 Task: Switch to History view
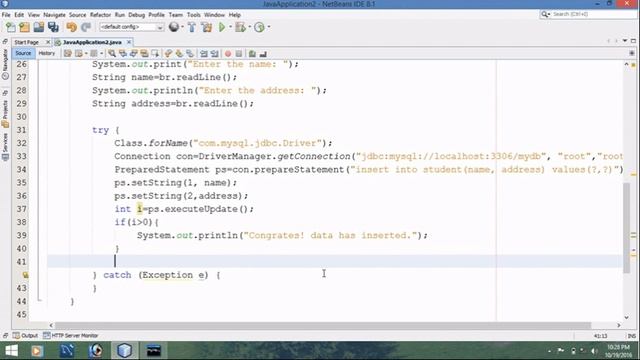47,53
